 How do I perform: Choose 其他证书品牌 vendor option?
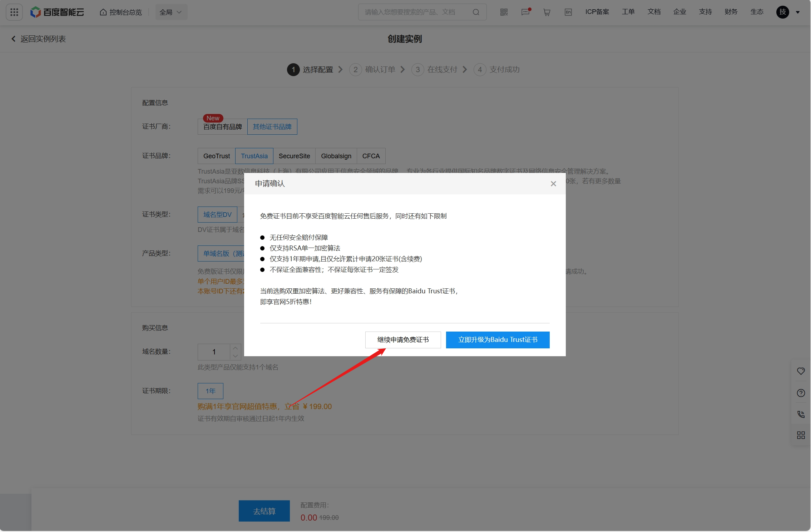pyautogui.click(x=272, y=127)
